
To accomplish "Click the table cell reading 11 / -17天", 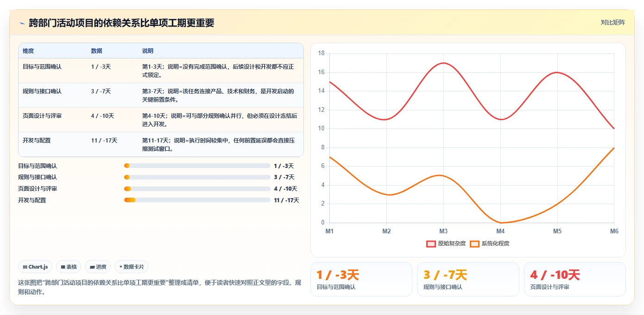I will pyautogui.click(x=104, y=140).
